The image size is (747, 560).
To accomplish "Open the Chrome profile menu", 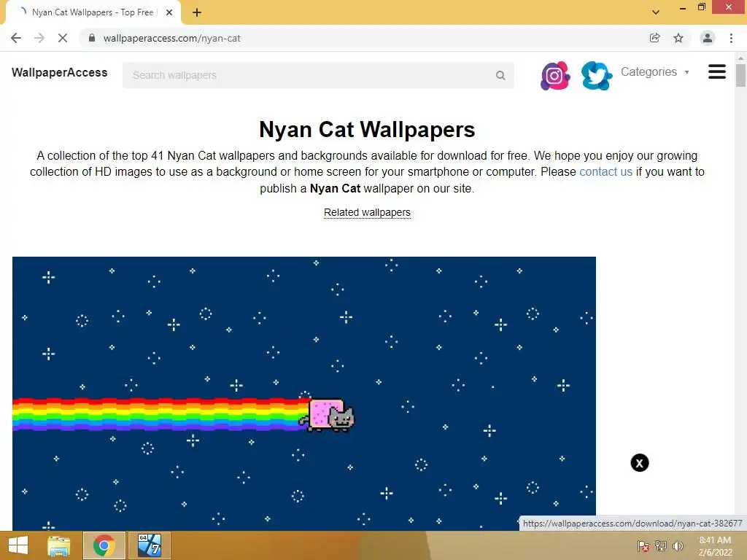I will click(x=708, y=38).
